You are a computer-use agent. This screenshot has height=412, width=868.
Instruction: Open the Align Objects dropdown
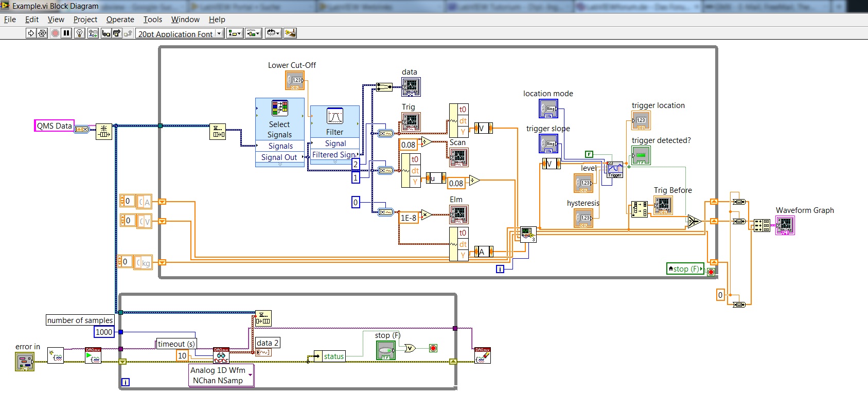pos(235,33)
